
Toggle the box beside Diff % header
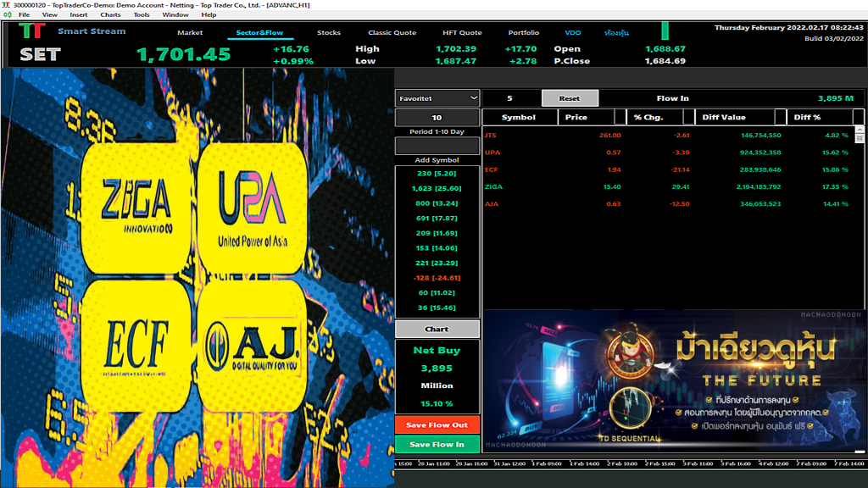click(x=858, y=117)
